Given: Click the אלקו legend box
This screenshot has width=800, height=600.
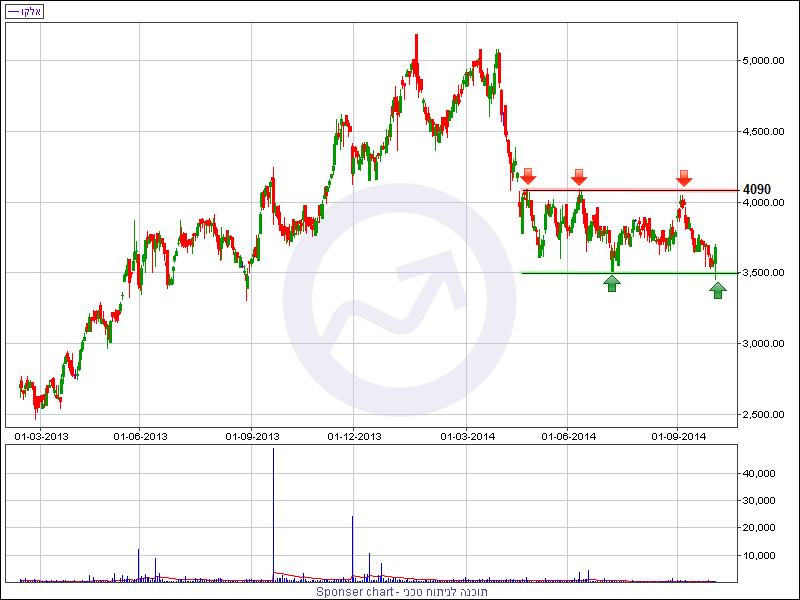Looking at the screenshot, I should click(24, 12).
